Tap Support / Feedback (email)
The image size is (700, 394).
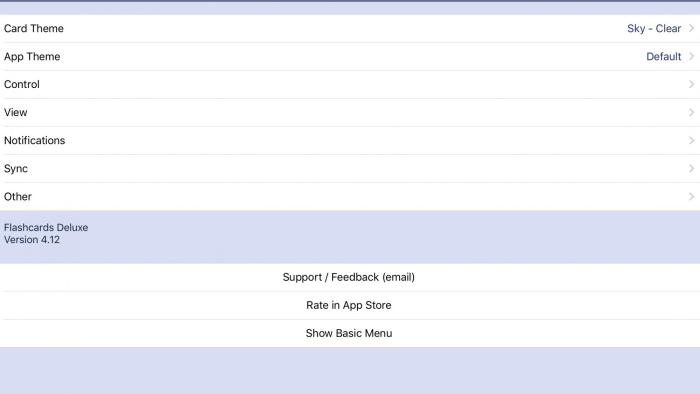click(349, 277)
